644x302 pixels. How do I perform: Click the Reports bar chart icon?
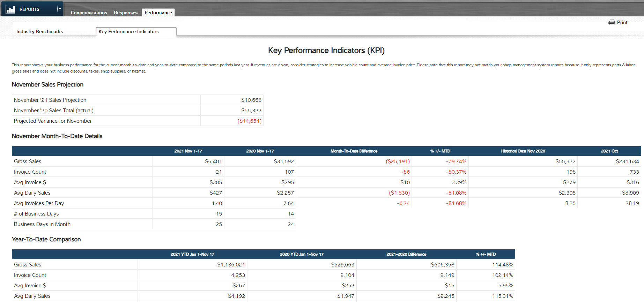(x=10, y=9)
